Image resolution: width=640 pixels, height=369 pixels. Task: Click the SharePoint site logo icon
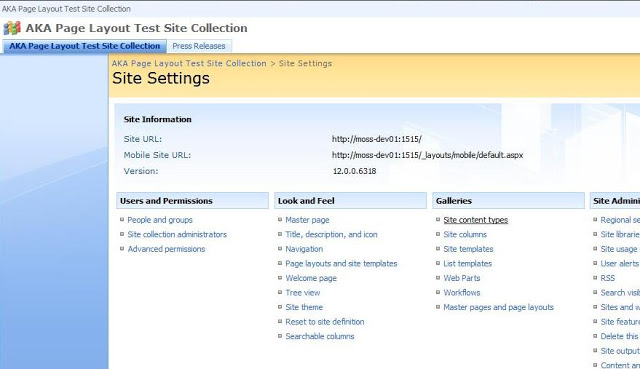pyautogui.click(x=12, y=28)
